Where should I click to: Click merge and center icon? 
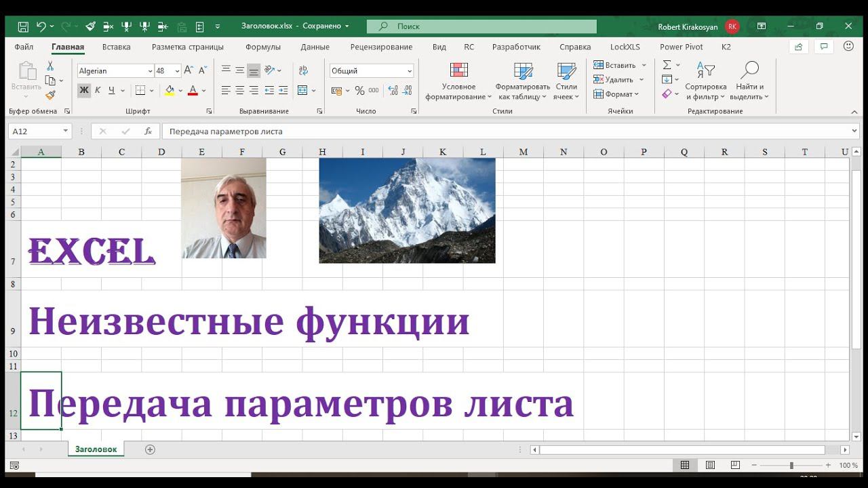tap(303, 90)
